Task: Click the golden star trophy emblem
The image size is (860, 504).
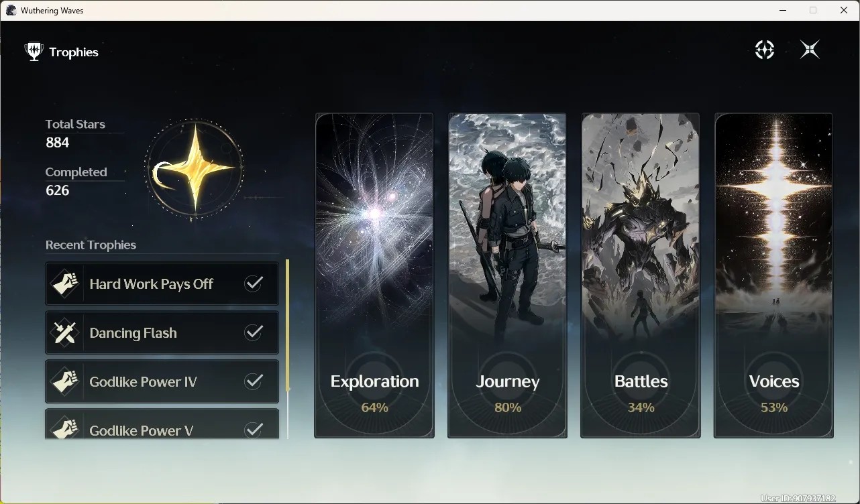Action: [x=194, y=169]
